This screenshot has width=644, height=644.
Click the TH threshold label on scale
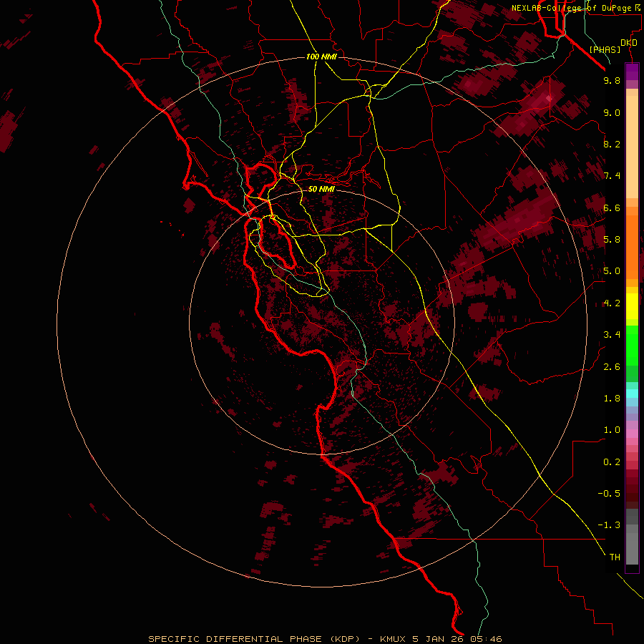click(615, 557)
